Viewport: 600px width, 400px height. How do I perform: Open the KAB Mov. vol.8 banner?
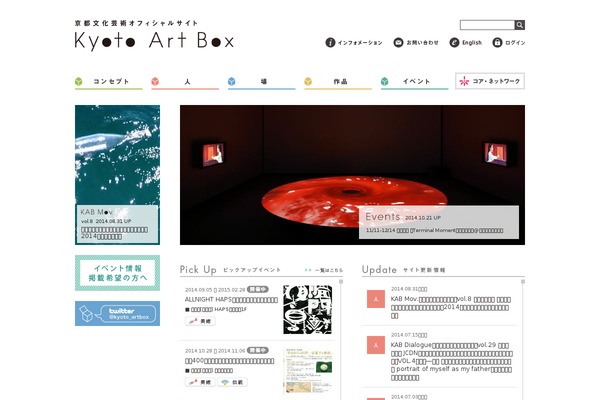pyautogui.click(x=117, y=175)
